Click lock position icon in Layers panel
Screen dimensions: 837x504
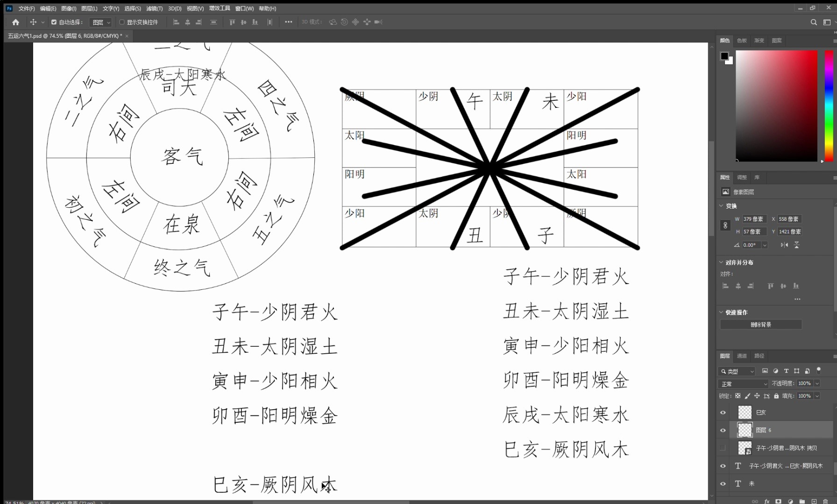(757, 396)
